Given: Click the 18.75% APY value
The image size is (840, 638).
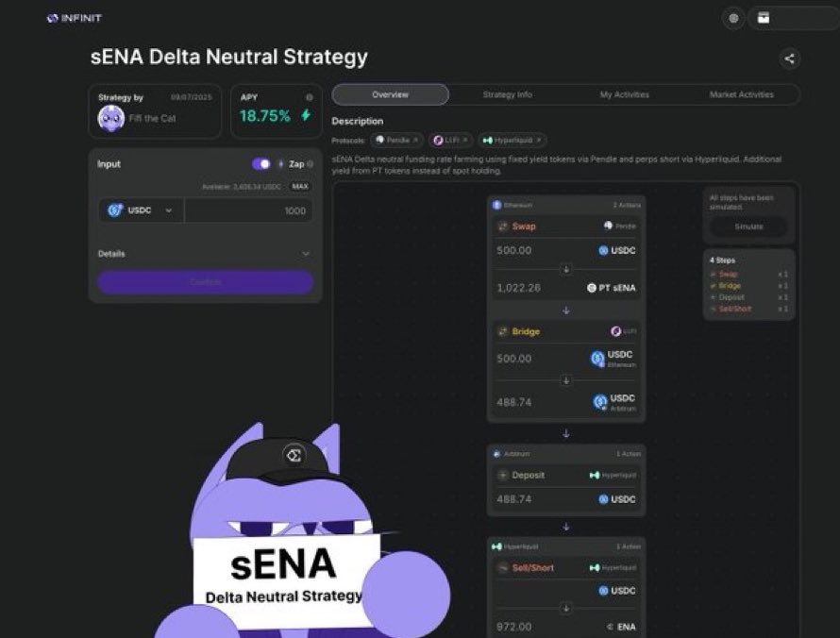Looking at the screenshot, I should [x=264, y=116].
